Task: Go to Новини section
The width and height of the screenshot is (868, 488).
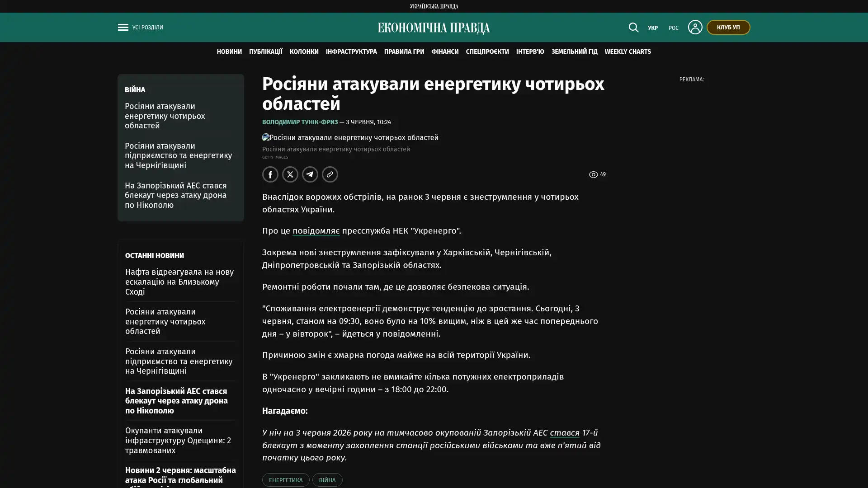Action: (x=229, y=52)
